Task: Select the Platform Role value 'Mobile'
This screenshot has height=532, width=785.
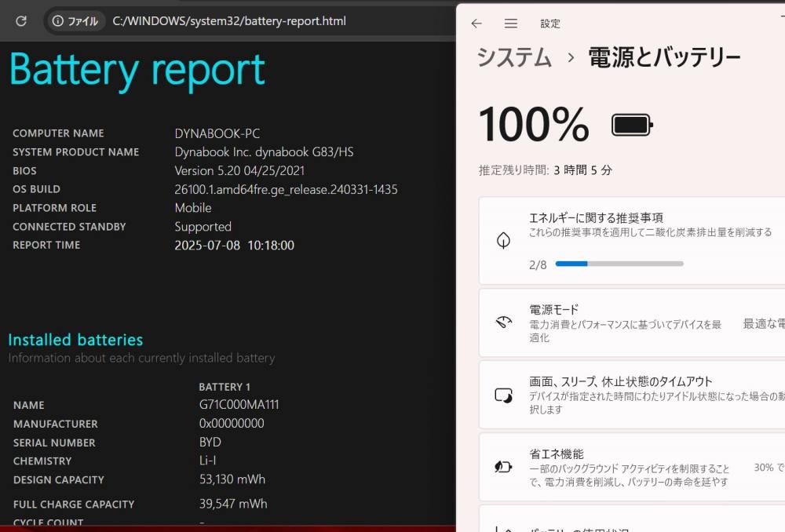Action: tap(193, 208)
